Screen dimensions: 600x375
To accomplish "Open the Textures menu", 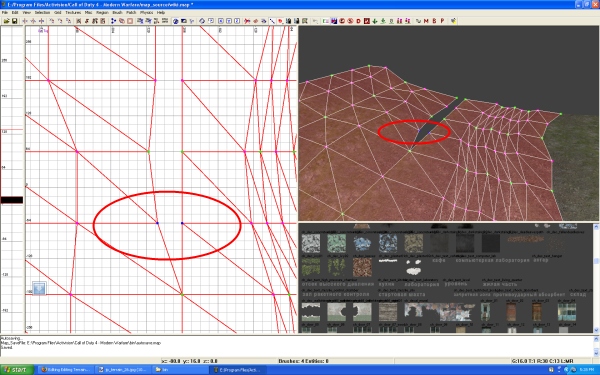I will (73, 12).
